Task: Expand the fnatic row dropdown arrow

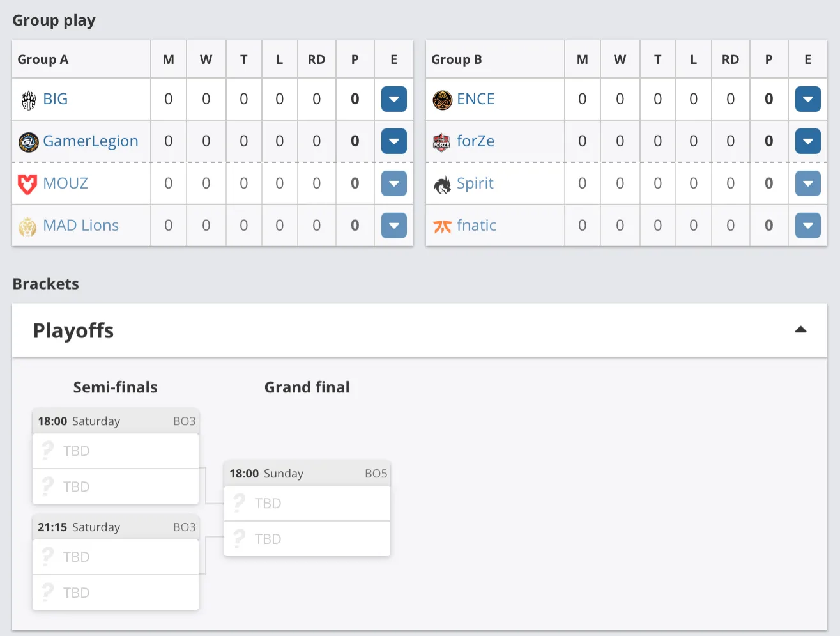Action: pyautogui.click(x=808, y=226)
